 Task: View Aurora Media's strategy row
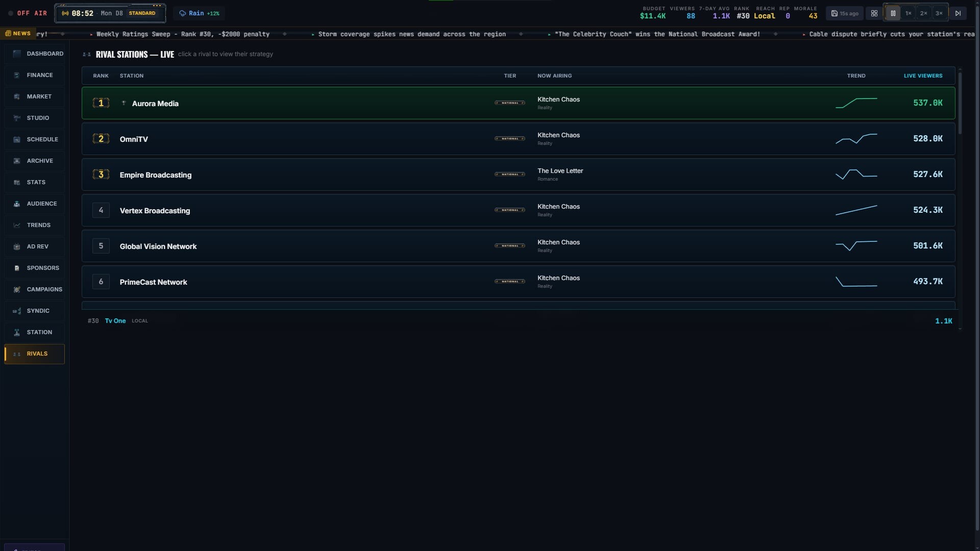coord(518,103)
